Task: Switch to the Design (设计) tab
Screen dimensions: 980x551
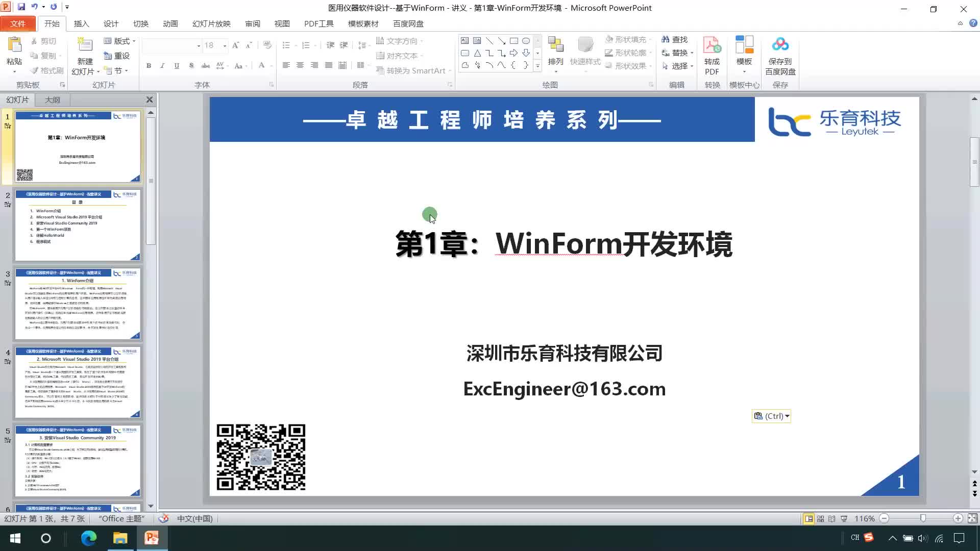Action: 111,23
